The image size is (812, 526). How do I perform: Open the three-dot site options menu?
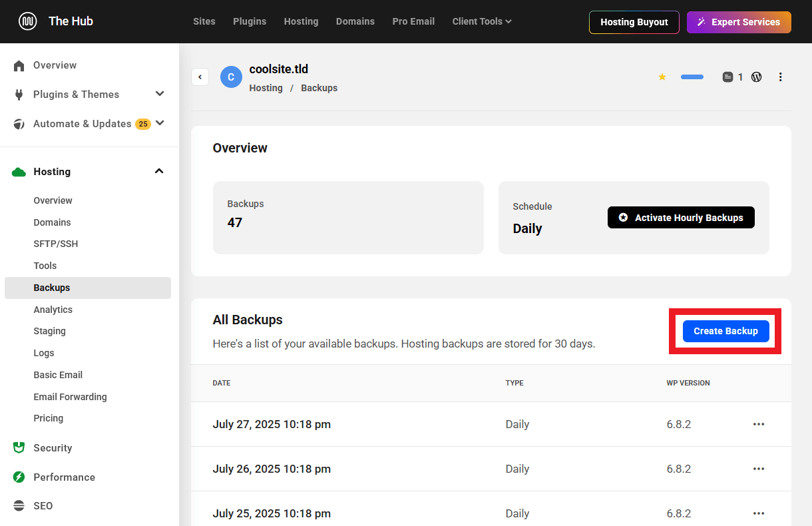click(x=780, y=77)
